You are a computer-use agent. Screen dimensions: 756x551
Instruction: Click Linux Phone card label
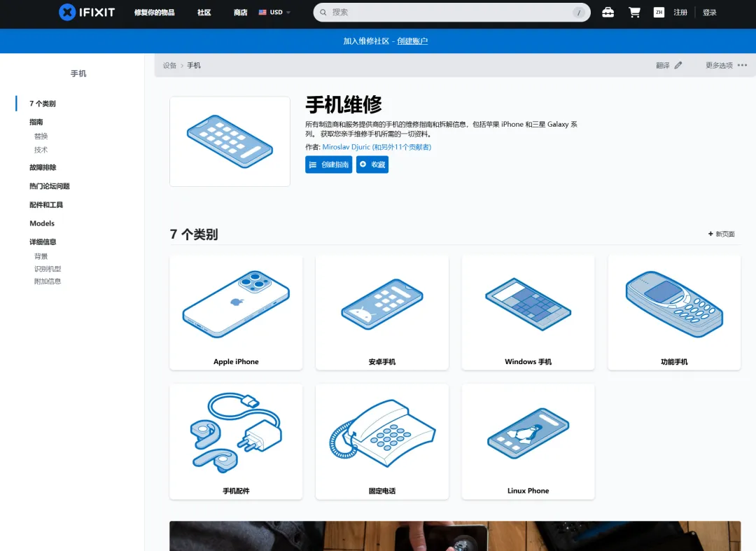tap(528, 491)
